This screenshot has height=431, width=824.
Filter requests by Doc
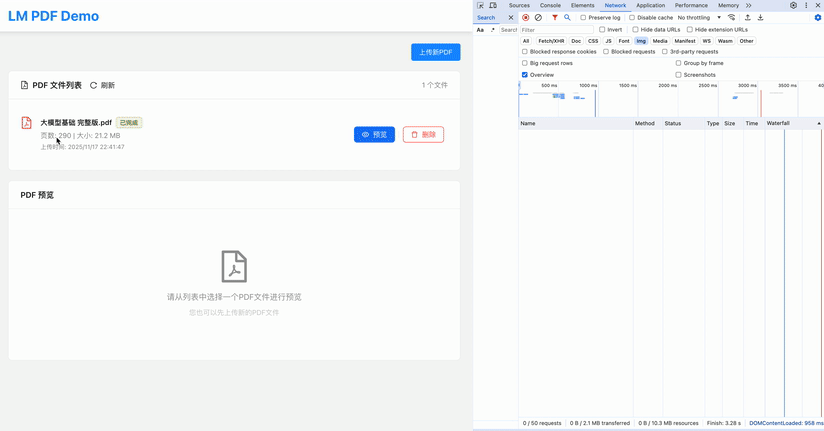(576, 41)
